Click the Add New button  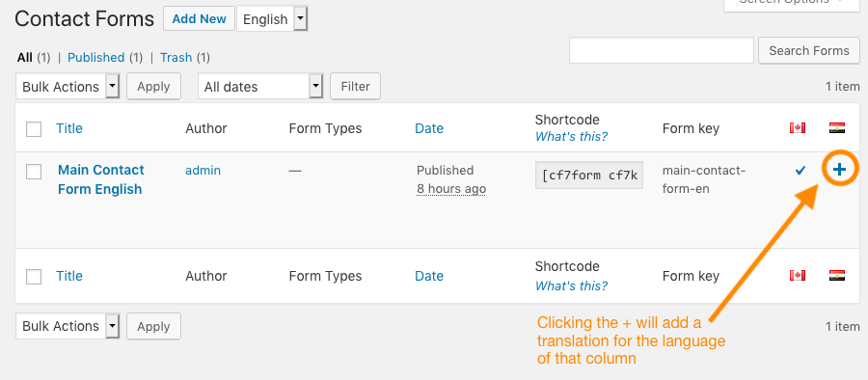[x=199, y=19]
